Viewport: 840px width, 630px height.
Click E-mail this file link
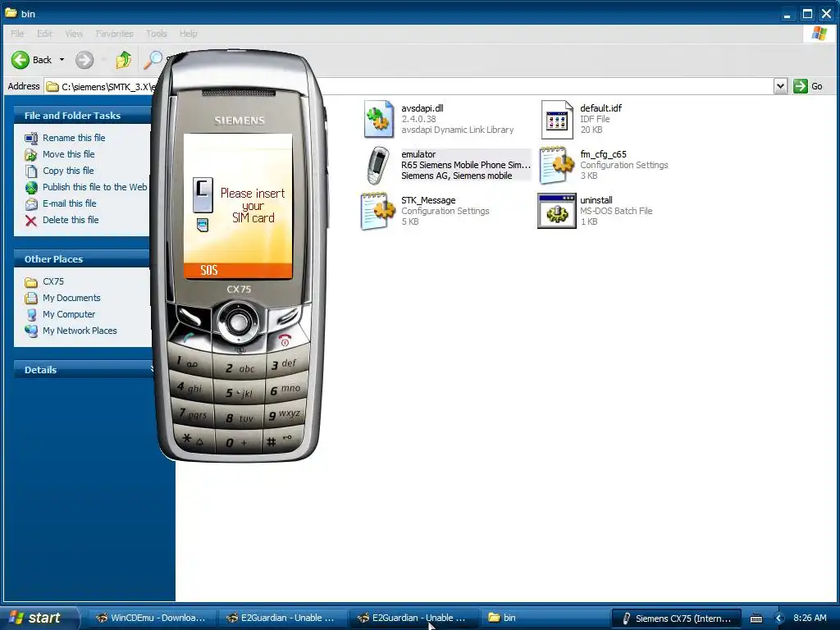click(70, 203)
